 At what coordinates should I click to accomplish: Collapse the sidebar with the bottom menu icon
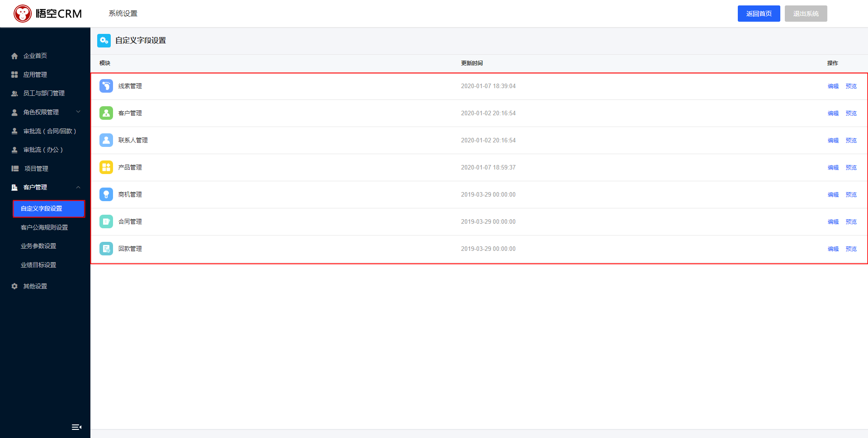pos(76,427)
